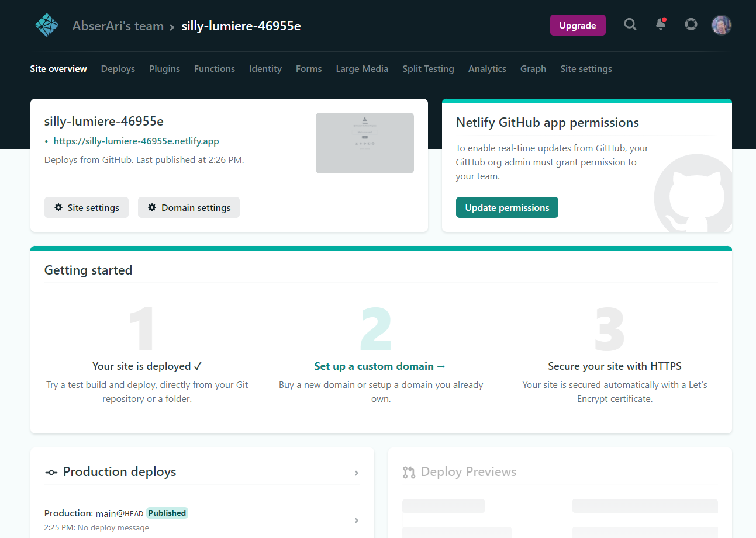Image resolution: width=756 pixels, height=538 pixels.
Task: Click the 2:25 PM No deploy message text
Action: 96,527
